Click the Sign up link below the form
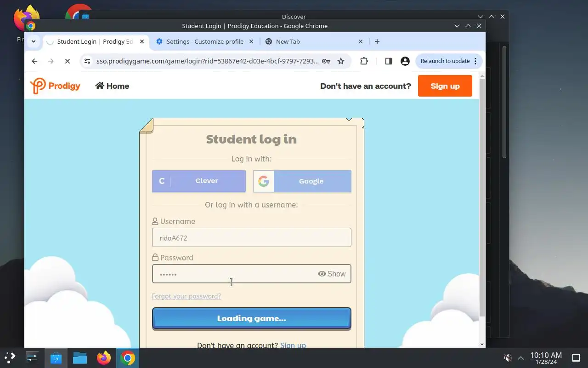 pyautogui.click(x=293, y=345)
